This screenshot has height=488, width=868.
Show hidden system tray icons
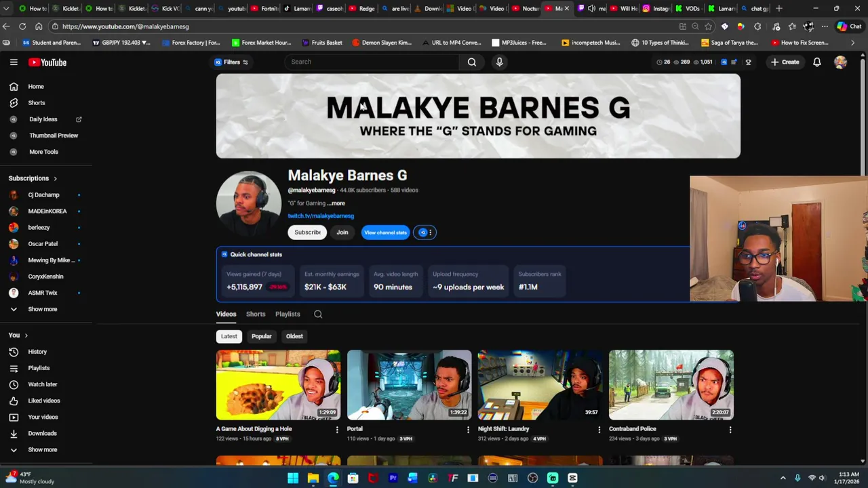(x=783, y=478)
